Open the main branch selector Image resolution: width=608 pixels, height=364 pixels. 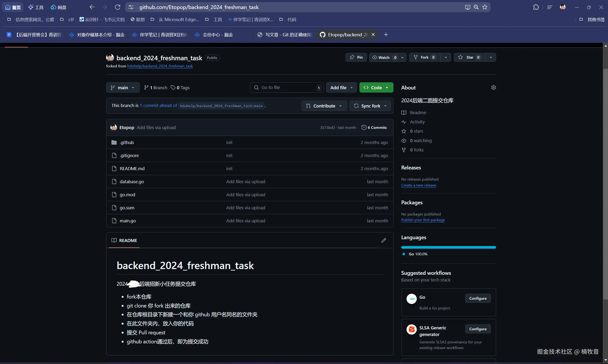(123, 88)
